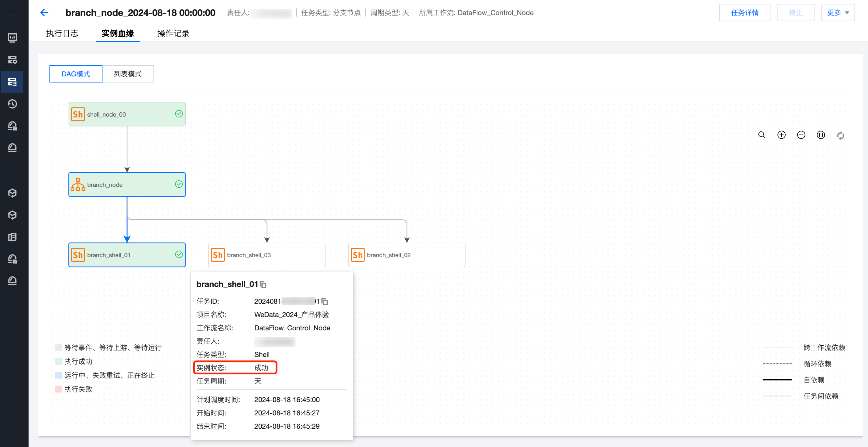Screen dimensions: 868x447
Task: Click the back arrow icon
Action: pos(44,13)
